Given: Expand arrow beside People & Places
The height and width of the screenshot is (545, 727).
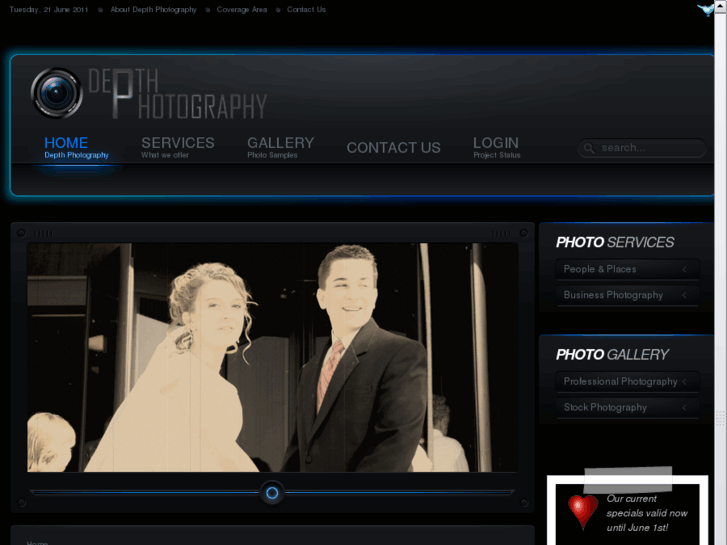Looking at the screenshot, I should [x=684, y=269].
